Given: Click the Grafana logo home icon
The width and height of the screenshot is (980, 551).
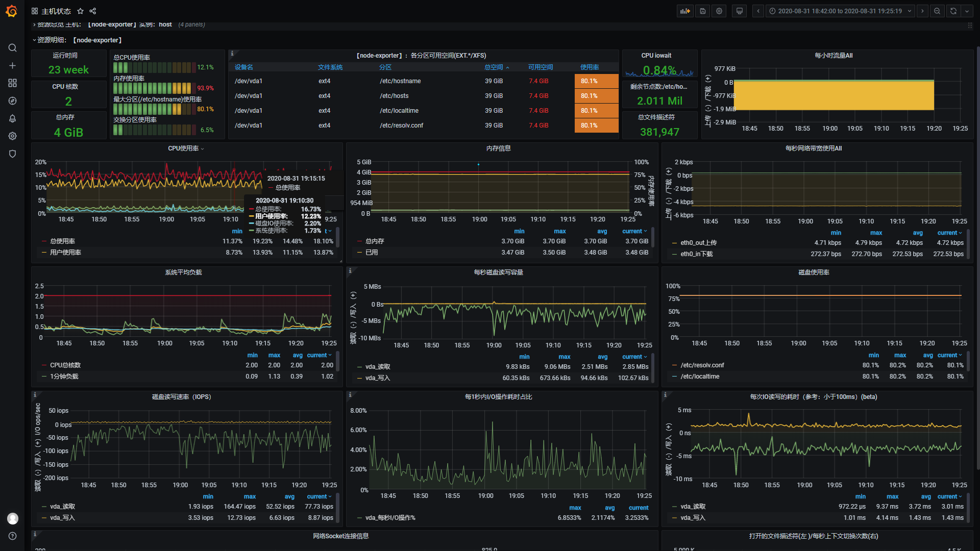Looking at the screenshot, I should point(11,11).
